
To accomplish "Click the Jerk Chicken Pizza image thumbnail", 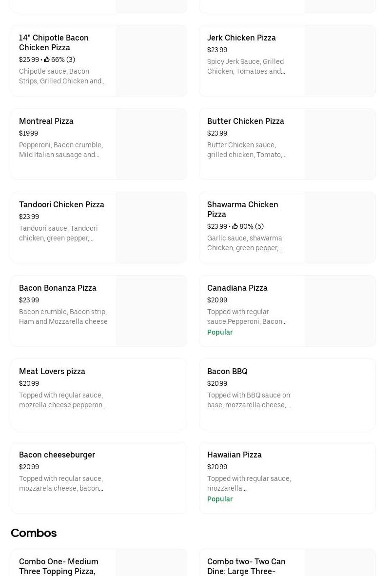I will click(340, 61).
